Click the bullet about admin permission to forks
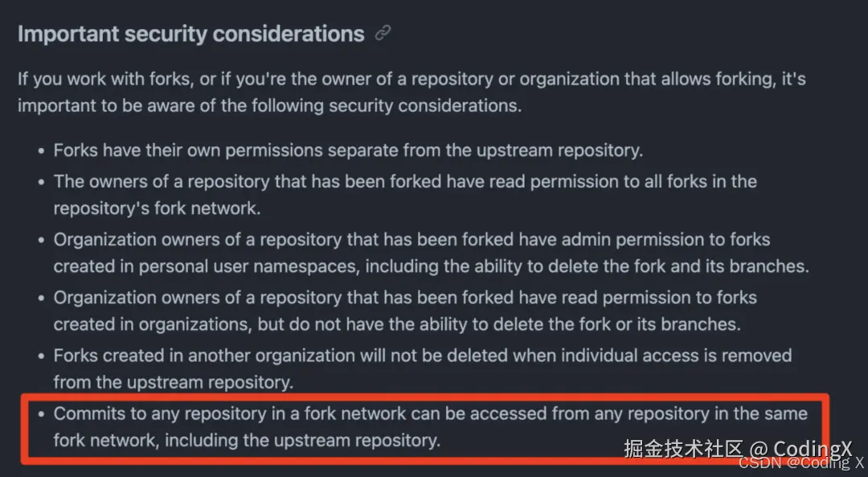The height and width of the screenshot is (477, 868). tap(411, 240)
